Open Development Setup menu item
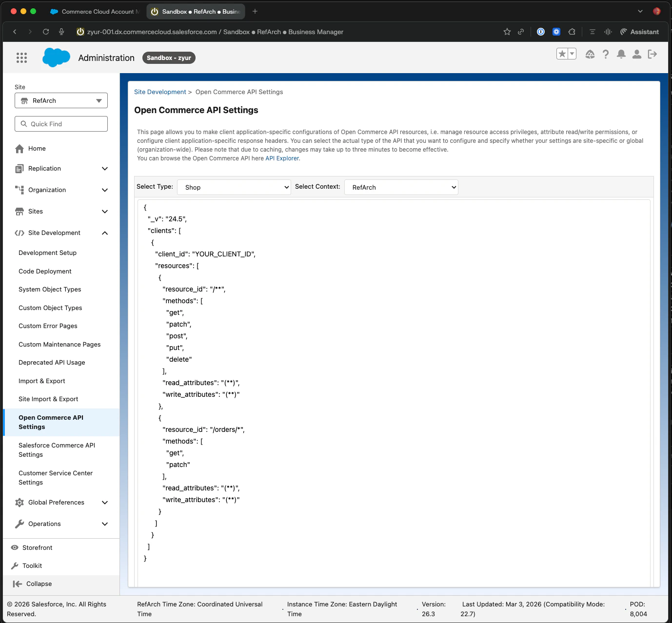The image size is (672, 623). (x=48, y=253)
